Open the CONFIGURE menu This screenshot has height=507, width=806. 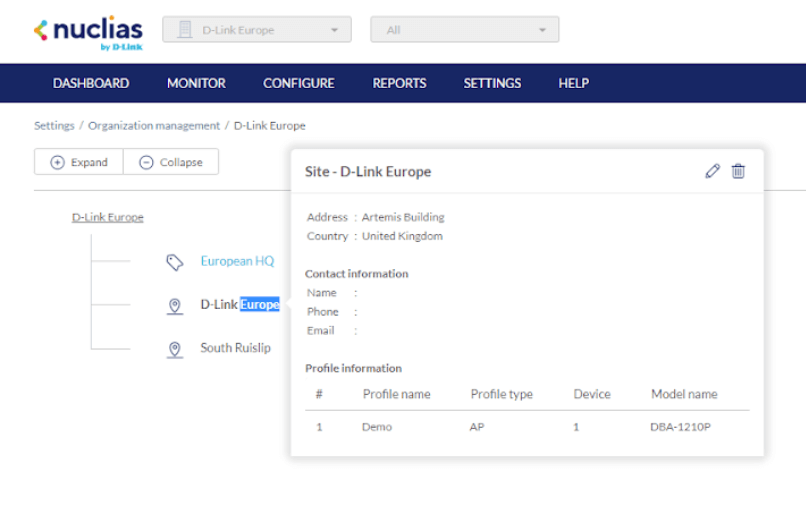(x=299, y=83)
